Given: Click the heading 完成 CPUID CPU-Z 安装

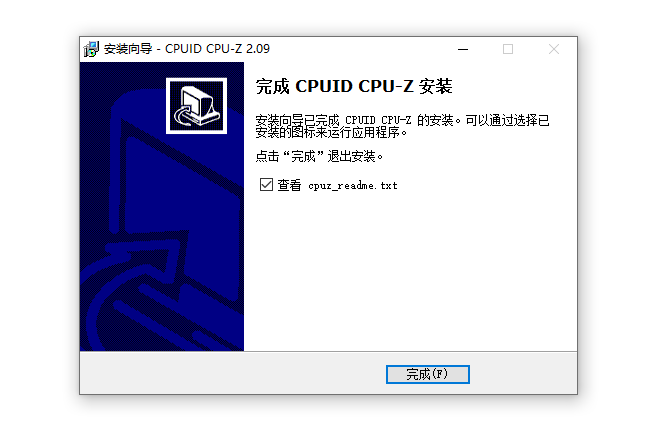Looking at the screenshot, I should point(354,86).
